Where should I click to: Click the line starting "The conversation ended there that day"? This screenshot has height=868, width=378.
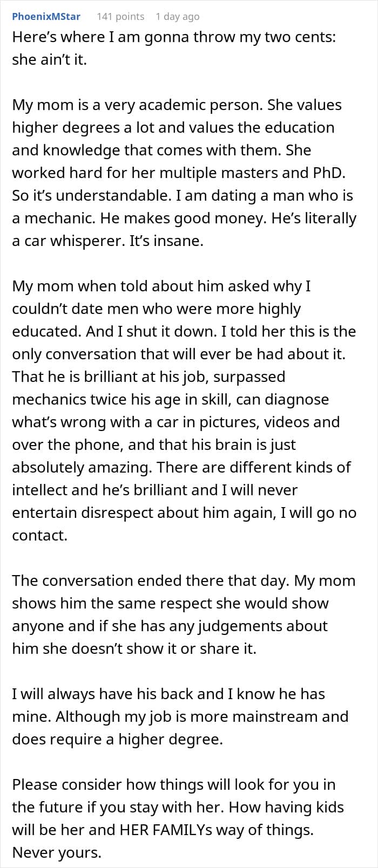[x=184, y=580]
